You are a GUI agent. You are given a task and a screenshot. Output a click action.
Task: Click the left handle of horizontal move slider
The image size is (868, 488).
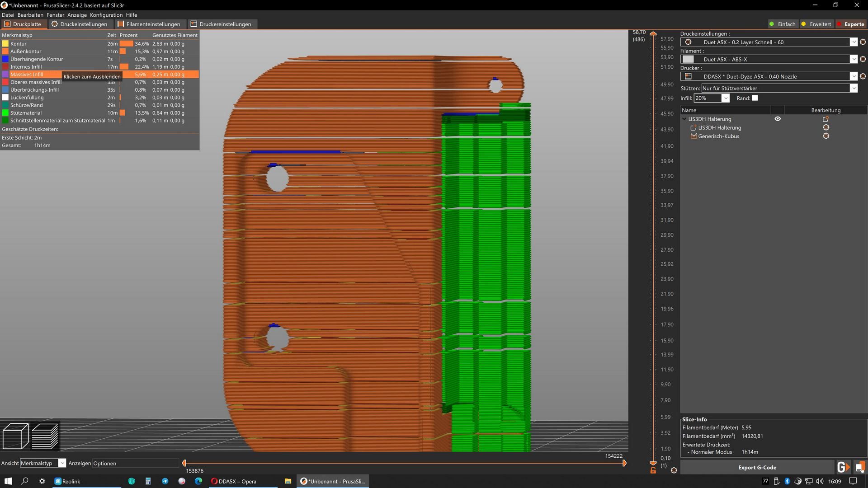point(184,463)
